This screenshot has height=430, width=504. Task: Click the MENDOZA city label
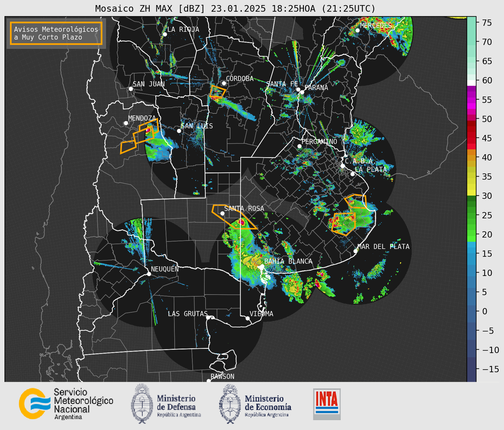pos(142,118)
